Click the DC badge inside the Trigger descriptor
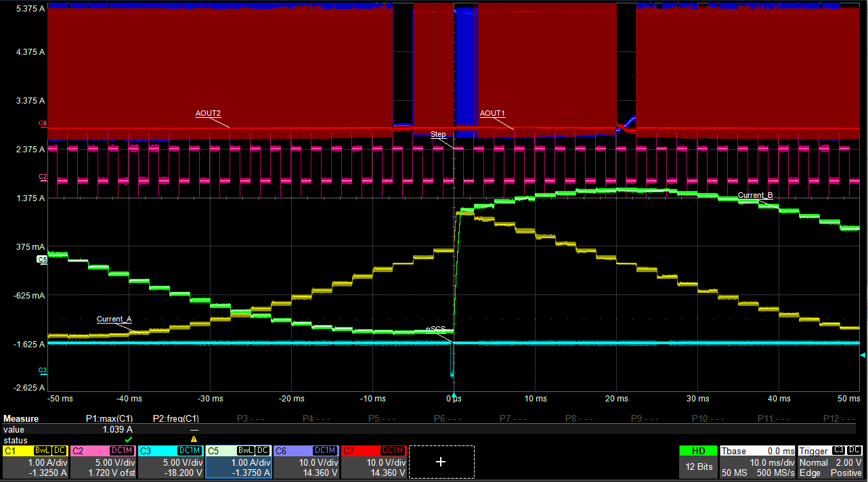Viewport: 868px width, 482px height. coord(854,450)
